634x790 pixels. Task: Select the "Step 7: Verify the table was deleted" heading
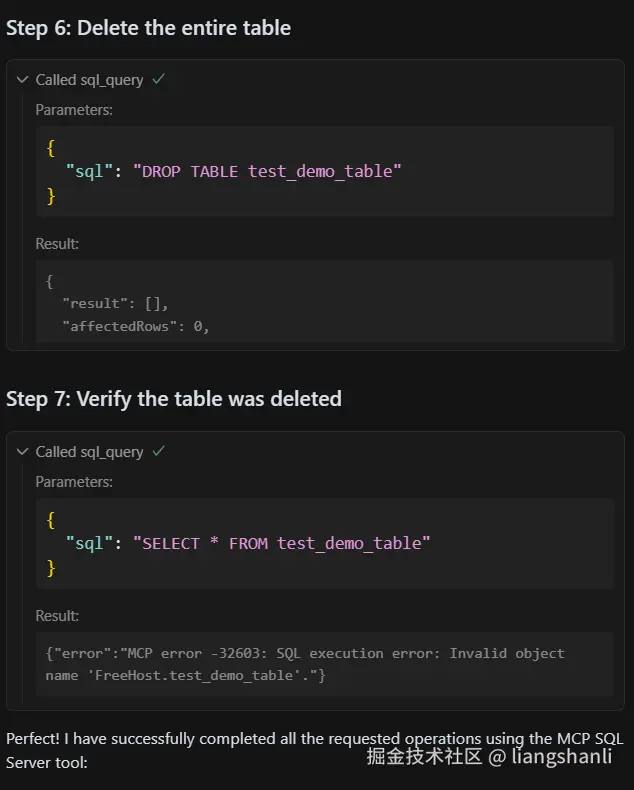point(174,399)
